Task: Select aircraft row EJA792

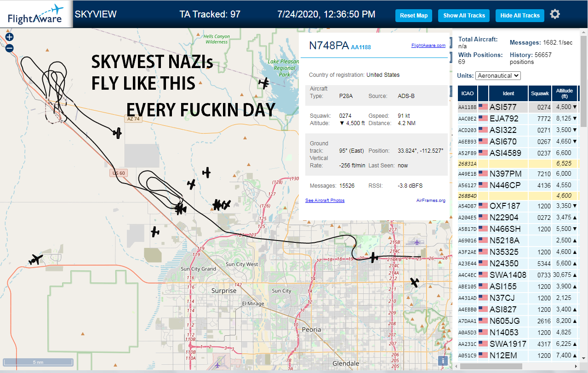Action: coord(518,118)
